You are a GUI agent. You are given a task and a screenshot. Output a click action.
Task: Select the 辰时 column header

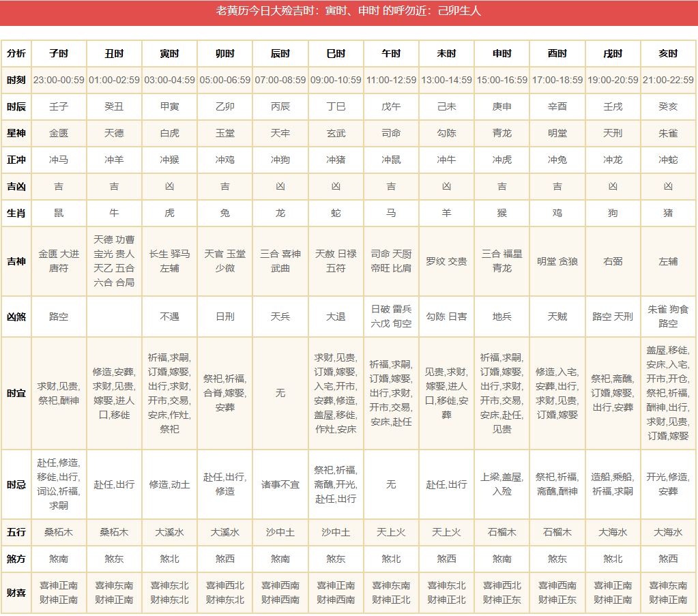click(x=280, y=53)
